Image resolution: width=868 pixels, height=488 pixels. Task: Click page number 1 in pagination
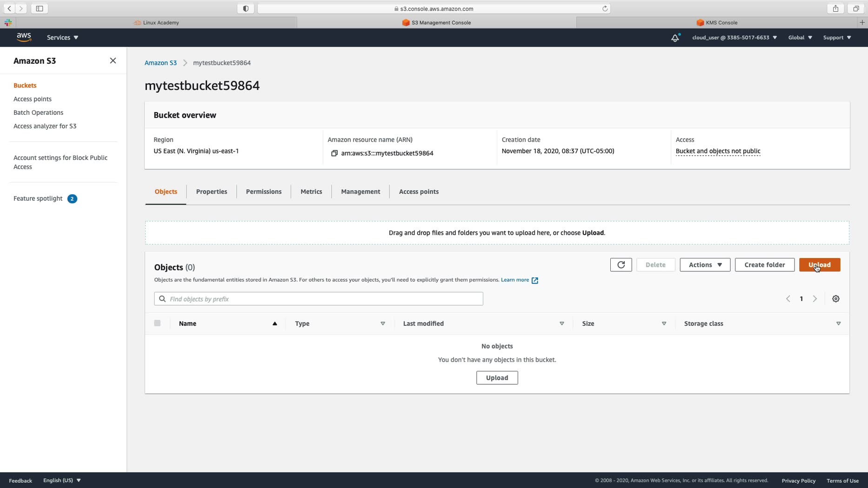point(801,299)
